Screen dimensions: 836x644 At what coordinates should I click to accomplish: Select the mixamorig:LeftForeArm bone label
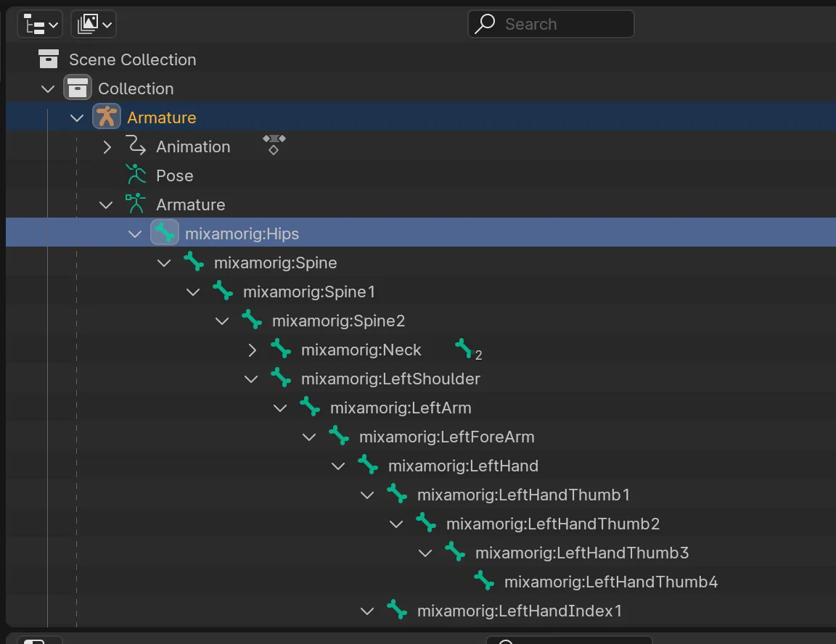pos(446,437)
